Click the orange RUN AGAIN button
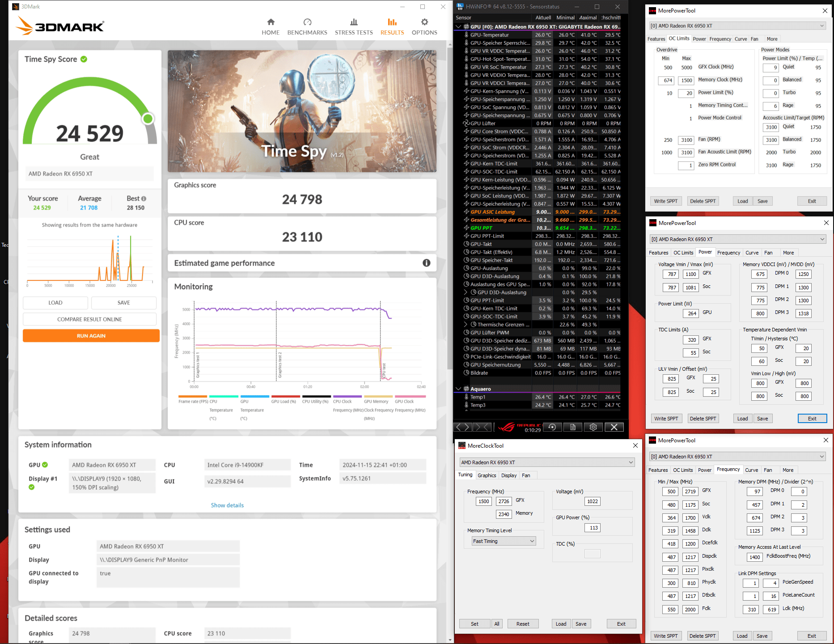Image resolution: width=834 pixels, height=644 pixels. coord(91,336)
